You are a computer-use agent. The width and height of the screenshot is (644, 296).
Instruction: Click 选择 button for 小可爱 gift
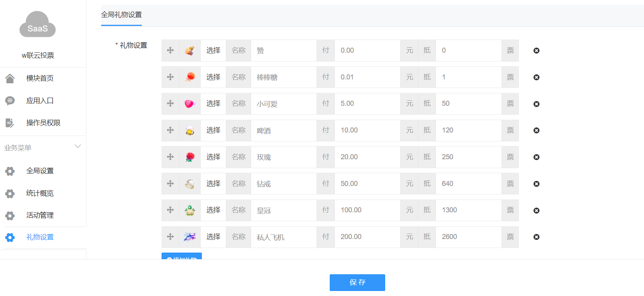coord(214,103)
